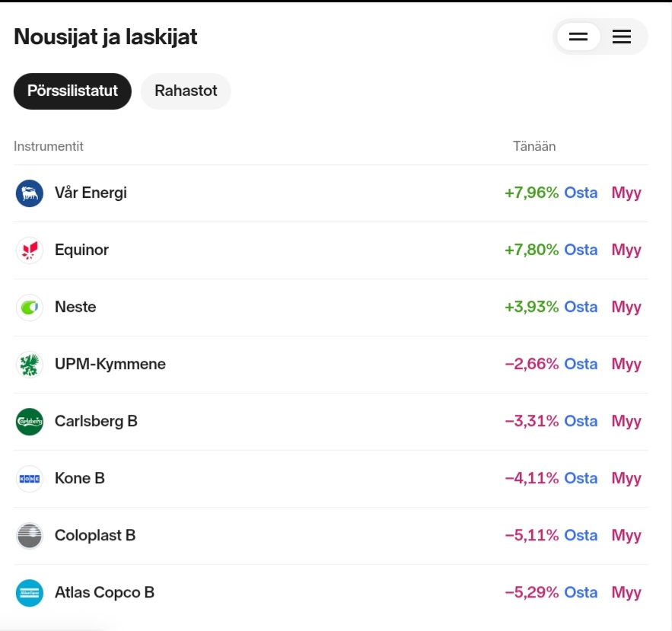Click Myy for Equinor

[x=626, y=250]
